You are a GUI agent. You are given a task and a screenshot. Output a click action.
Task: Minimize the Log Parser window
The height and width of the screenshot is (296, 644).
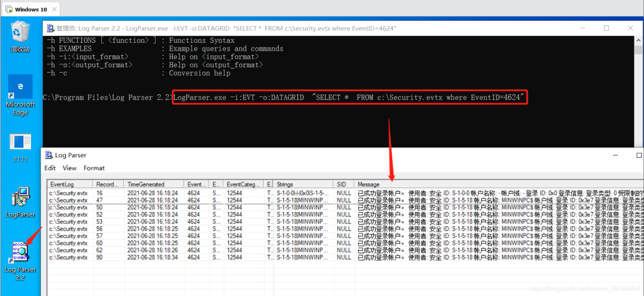coord(615,155)
